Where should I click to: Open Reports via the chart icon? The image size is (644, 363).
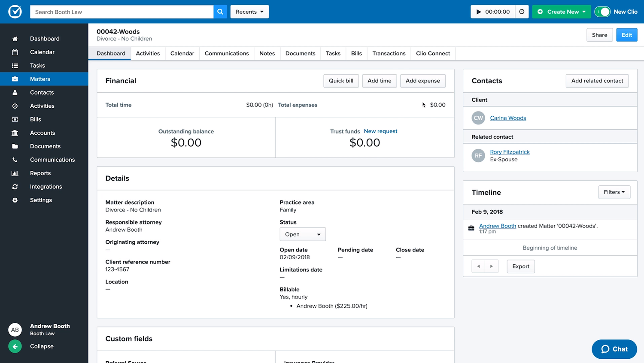tap(15, 173)
